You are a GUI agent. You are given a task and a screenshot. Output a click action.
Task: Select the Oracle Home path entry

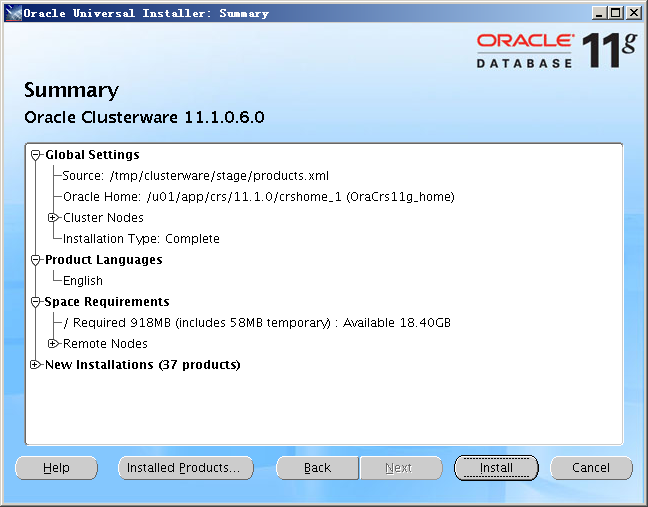click(258, 197)
